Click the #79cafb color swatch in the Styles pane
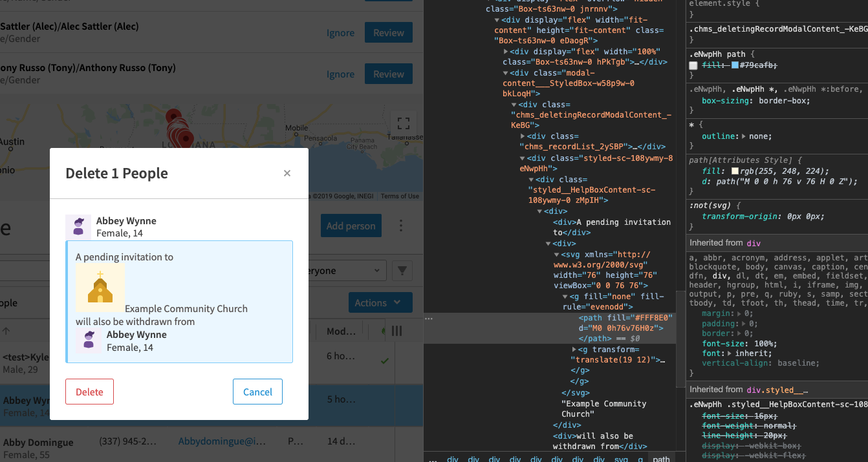868x462 pixels. click(x=735, y=65)
